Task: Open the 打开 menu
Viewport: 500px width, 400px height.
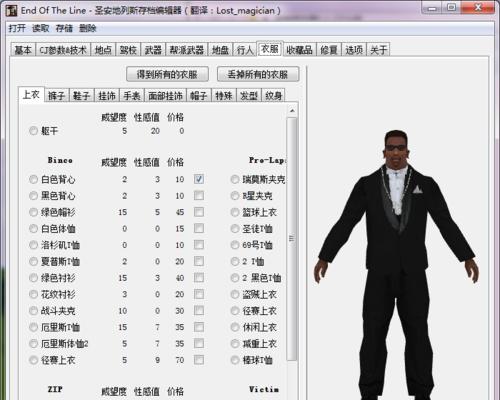Action: point(17,28)
